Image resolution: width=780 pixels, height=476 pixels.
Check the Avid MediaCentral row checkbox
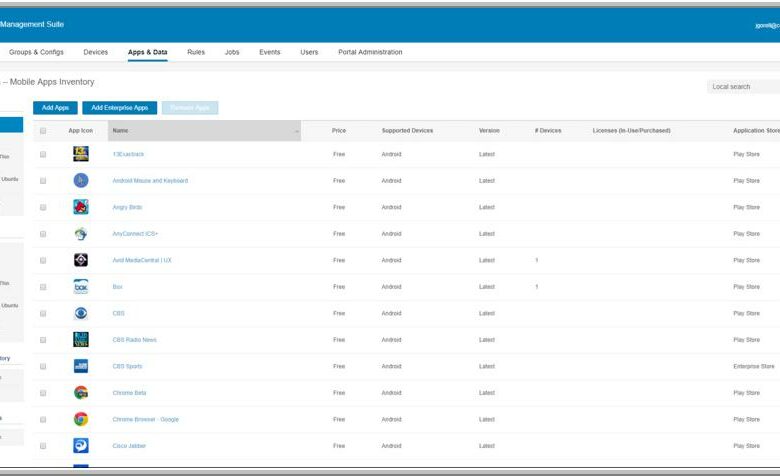[43, 260]
